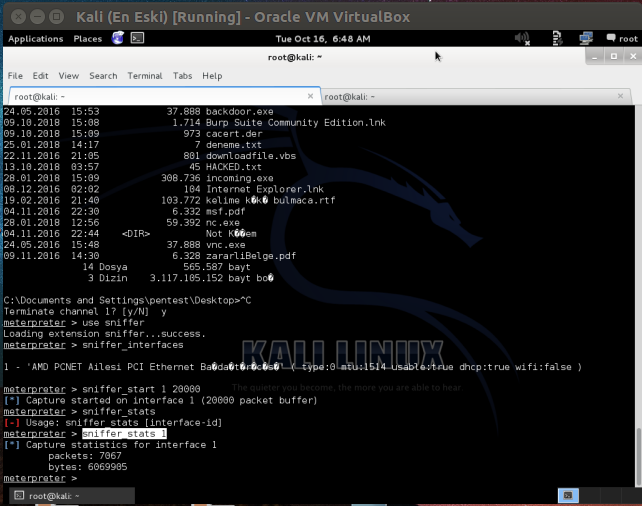Screen dimensions: 642x506
Task: Click the <DIR> directory entry row
Action: pos(130,233)
